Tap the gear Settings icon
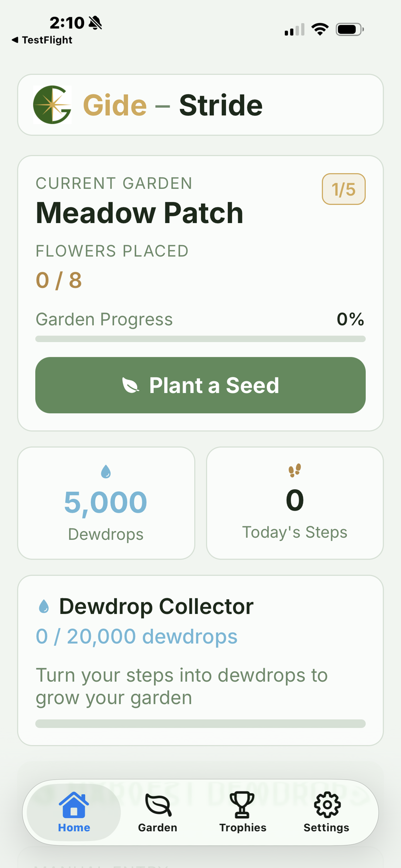 [327, 805]
